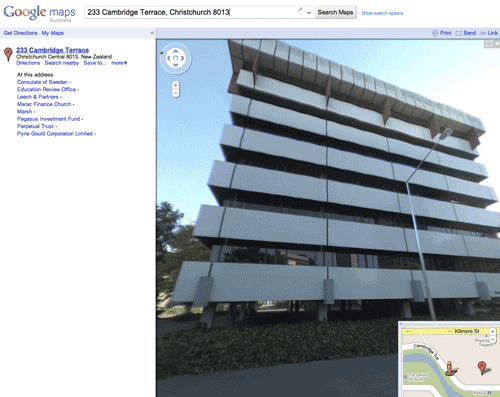Open Marsh listing
The width and height of the screenshot is (500, 397).
[x=25, y=111]
